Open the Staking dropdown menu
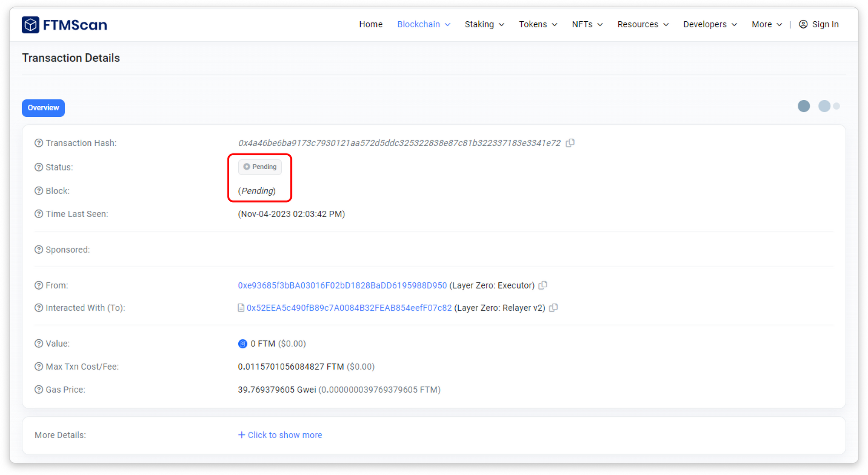 pos(484,24)
